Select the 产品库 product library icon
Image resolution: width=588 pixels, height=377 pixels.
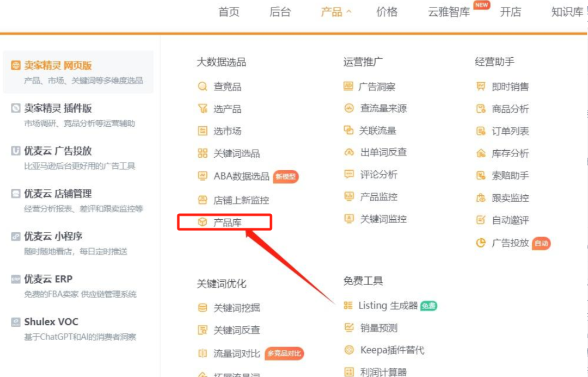(202, 222)
